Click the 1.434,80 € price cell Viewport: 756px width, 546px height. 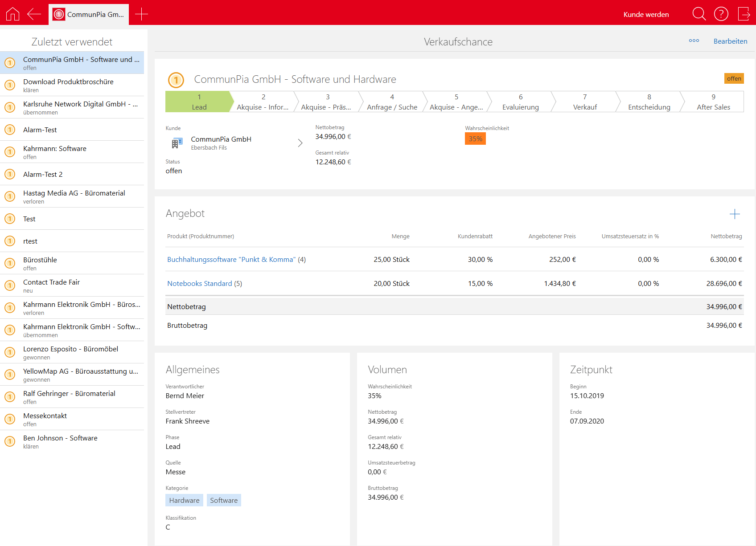pyautogui.click(x=559, y=283)
